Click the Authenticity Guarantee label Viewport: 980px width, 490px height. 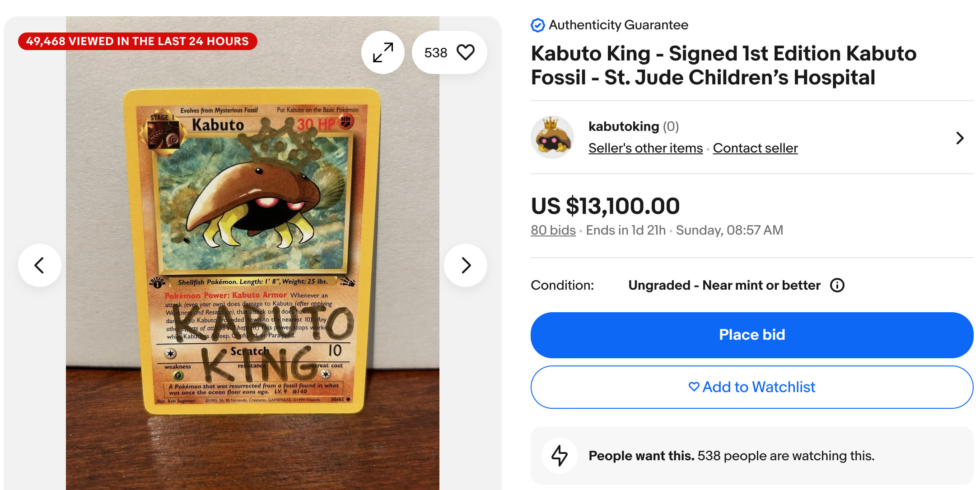[x=618, y=25]
